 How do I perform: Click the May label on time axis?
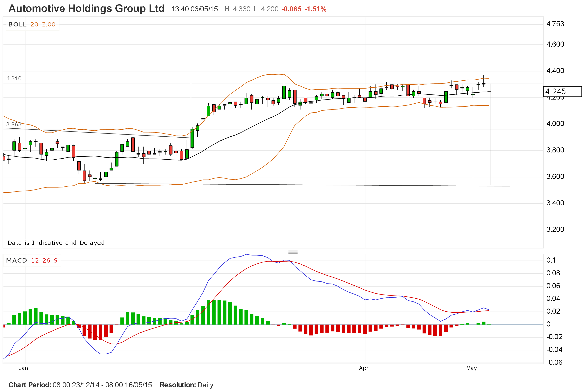click(x=472, y=368)
